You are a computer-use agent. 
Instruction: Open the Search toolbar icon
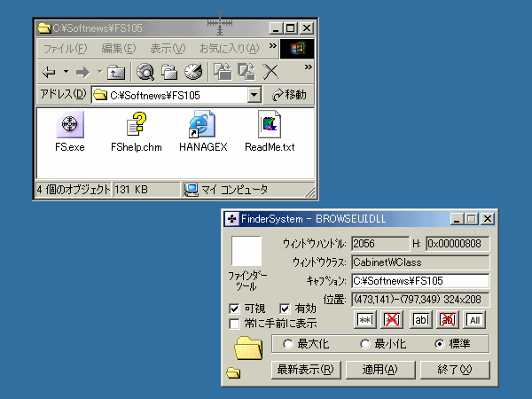pos(146,72)
